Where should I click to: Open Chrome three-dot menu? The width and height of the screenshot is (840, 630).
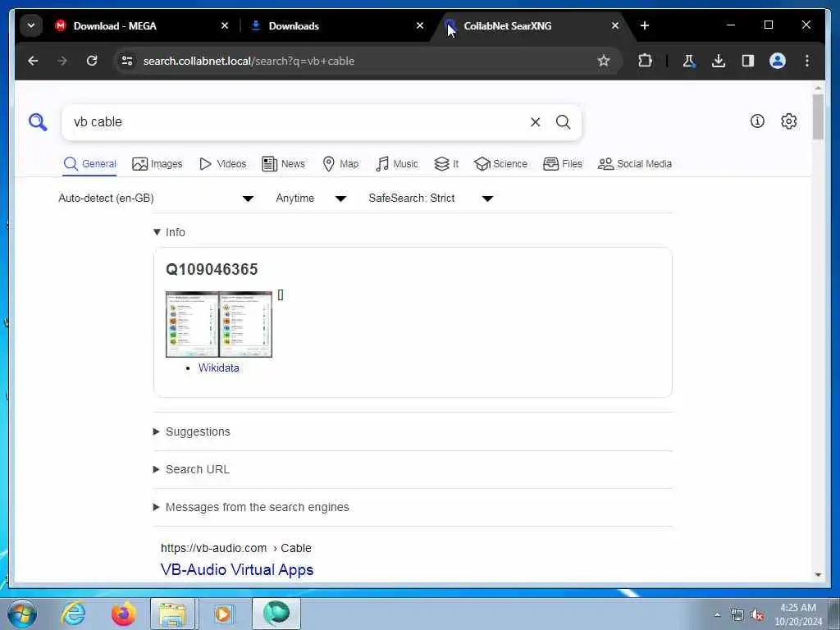(x=807, y=61)
